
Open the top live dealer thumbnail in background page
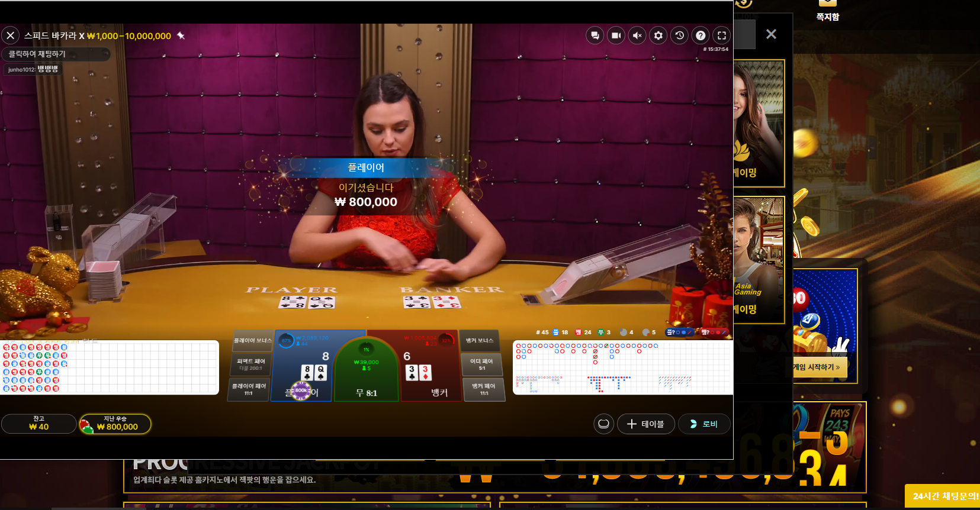(759, 123)
